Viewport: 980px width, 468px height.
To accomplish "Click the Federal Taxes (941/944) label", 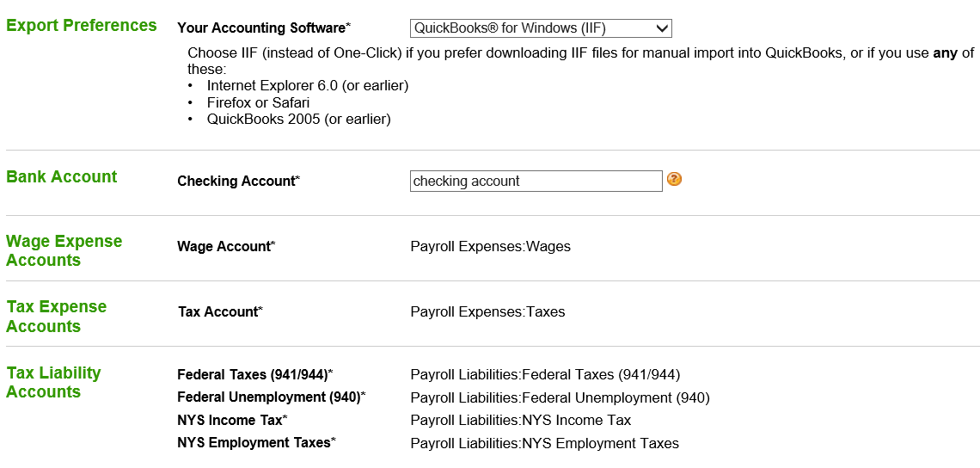I will click(x=255, y=375).
